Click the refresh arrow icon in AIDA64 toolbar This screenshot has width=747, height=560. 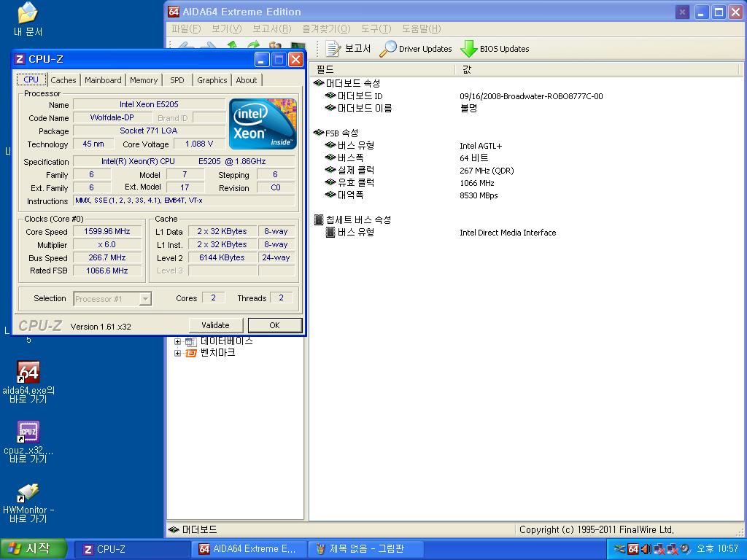(x=254, y=45)
